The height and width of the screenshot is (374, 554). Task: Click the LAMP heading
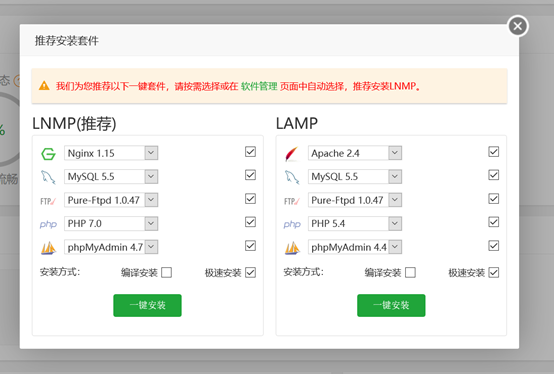coord(297,124)
